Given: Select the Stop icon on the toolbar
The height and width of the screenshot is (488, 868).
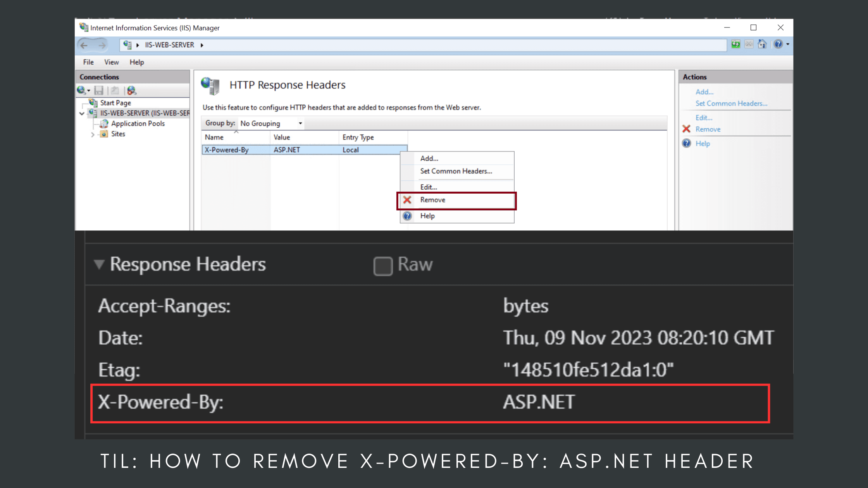Looking at the screenshot, I should pos(749,44).
